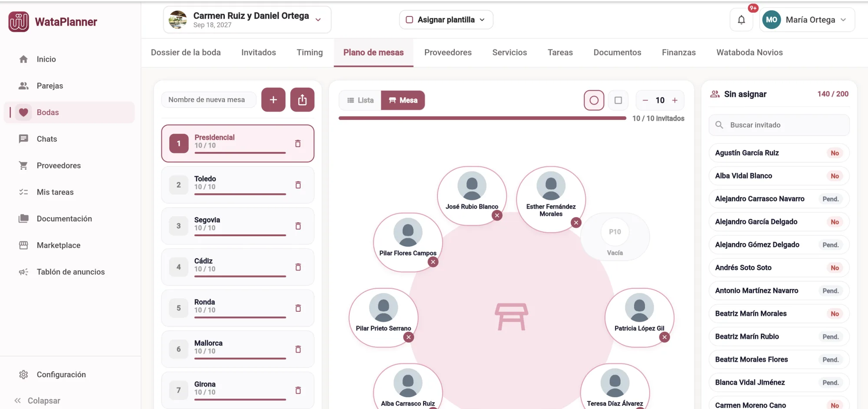The height and width of the screenshot is (409, 868).
Task: Open María Ortega user menu
Action: pos(807,20)
